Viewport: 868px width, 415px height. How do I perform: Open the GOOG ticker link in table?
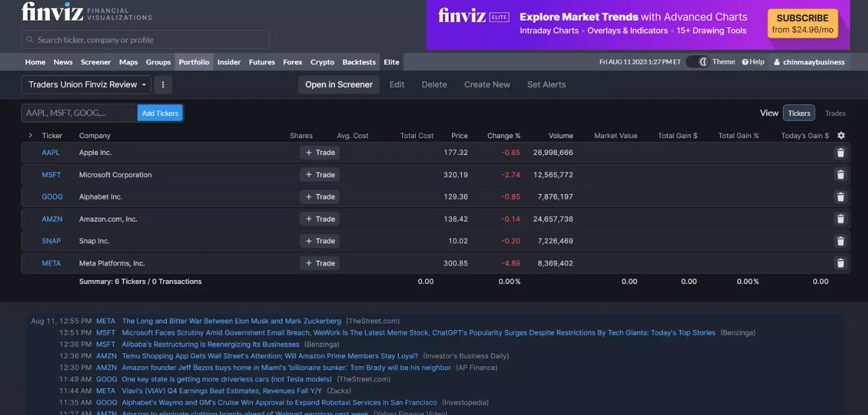point(52,197)
